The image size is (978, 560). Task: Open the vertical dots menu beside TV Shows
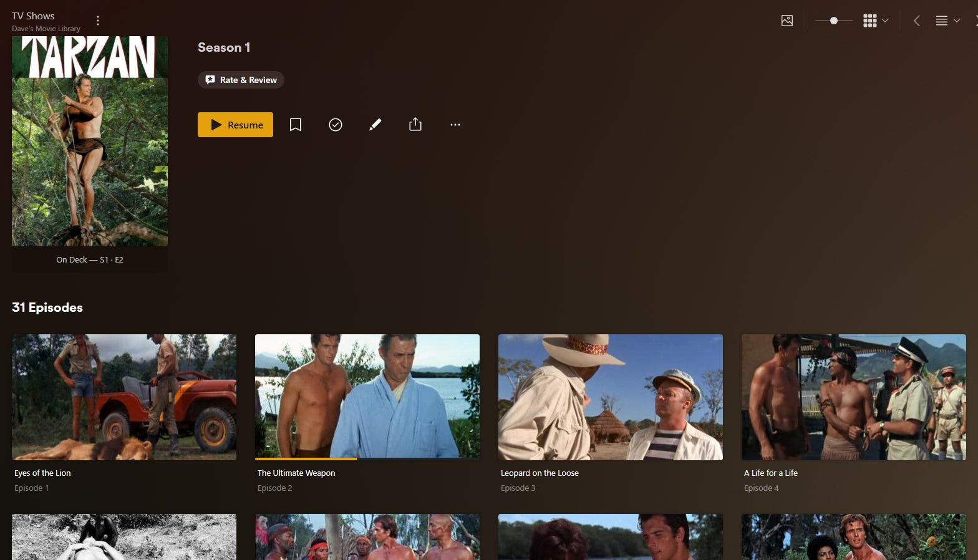click(x=98, y=21)
